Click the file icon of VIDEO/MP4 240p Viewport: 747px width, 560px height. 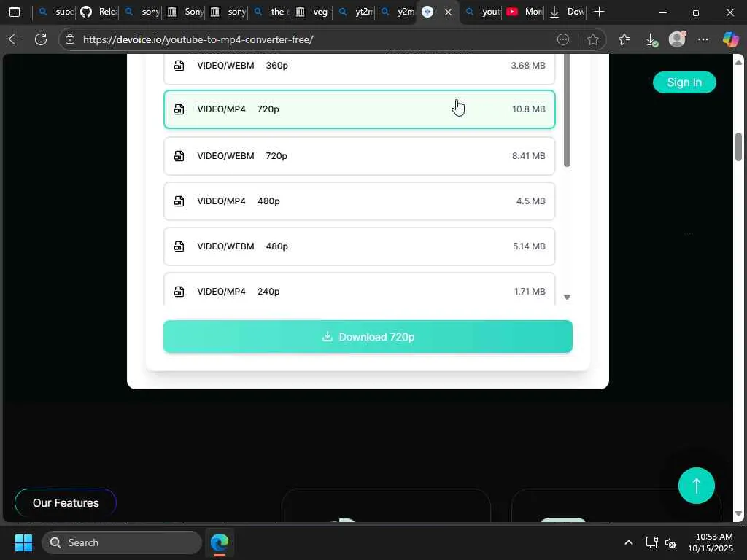pos(179,292)
